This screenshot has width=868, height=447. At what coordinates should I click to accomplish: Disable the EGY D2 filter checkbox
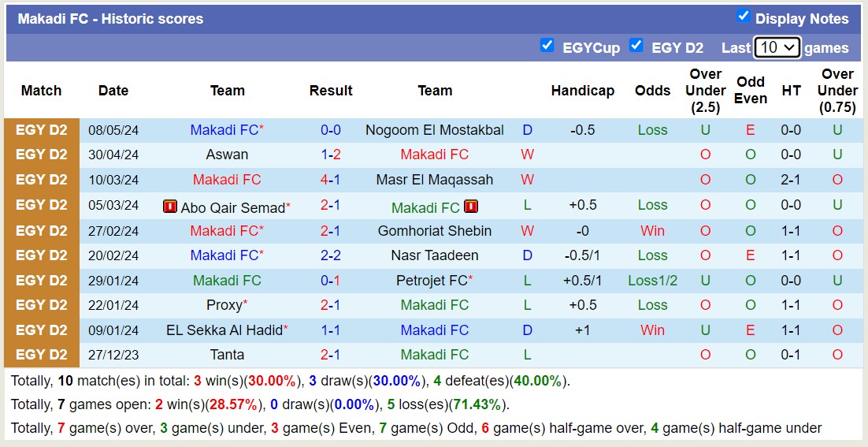[x=636, y=45]
